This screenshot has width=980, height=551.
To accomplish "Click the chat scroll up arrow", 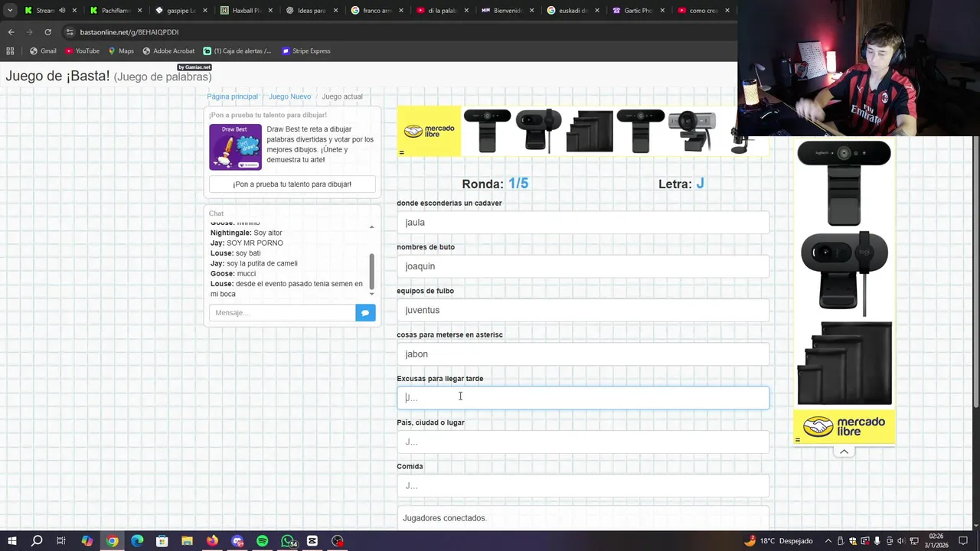I will coord(372,227).
